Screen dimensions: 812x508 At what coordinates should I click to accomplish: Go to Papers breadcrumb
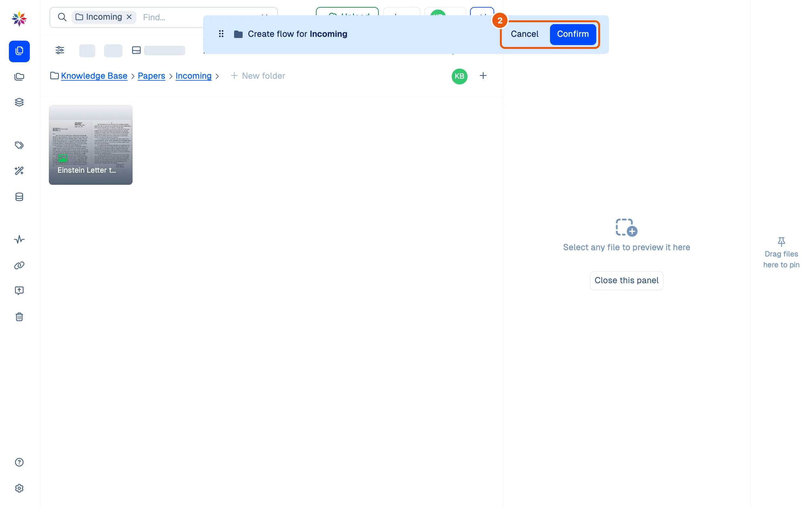click(151, 76)
